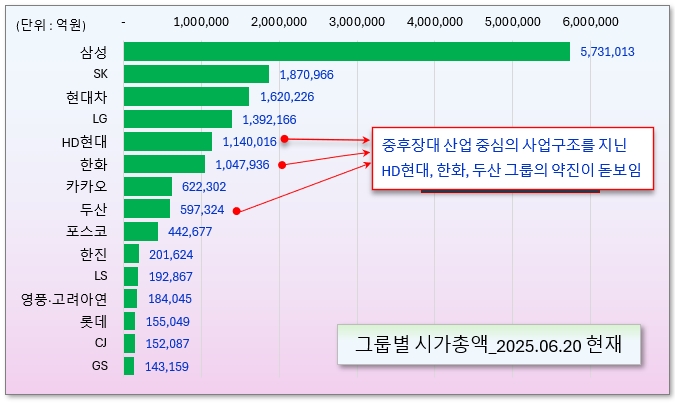Click the axis value 3,000,000
675x403 pixels.
(x=357, y=22)
